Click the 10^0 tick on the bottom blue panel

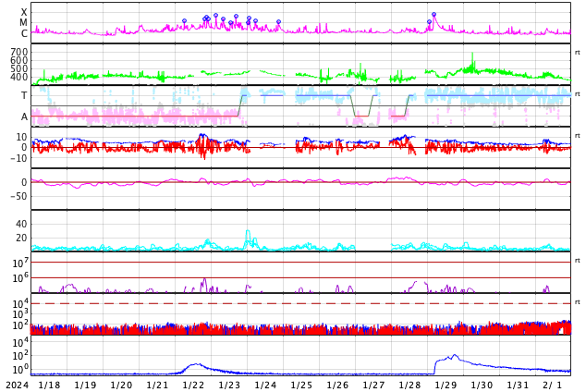coord(20,370)
